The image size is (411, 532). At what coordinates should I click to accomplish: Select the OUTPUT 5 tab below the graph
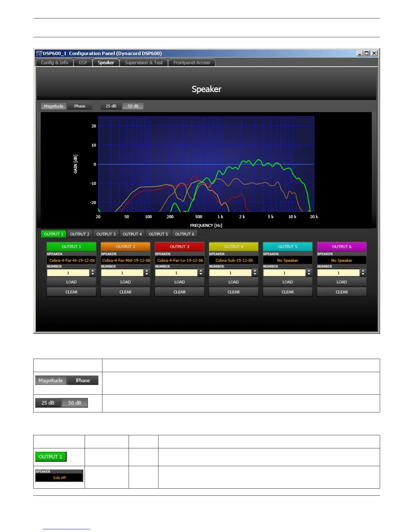tap(158, 234)
